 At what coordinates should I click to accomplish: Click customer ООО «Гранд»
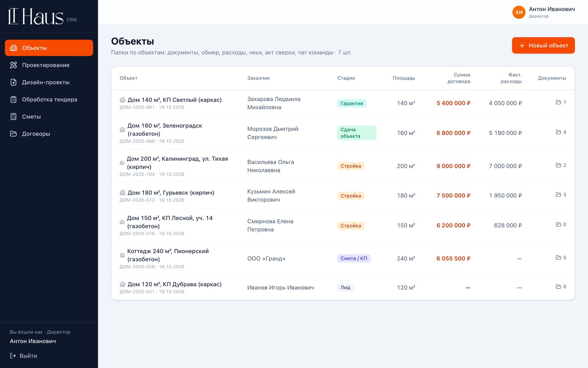coord(266,259)
